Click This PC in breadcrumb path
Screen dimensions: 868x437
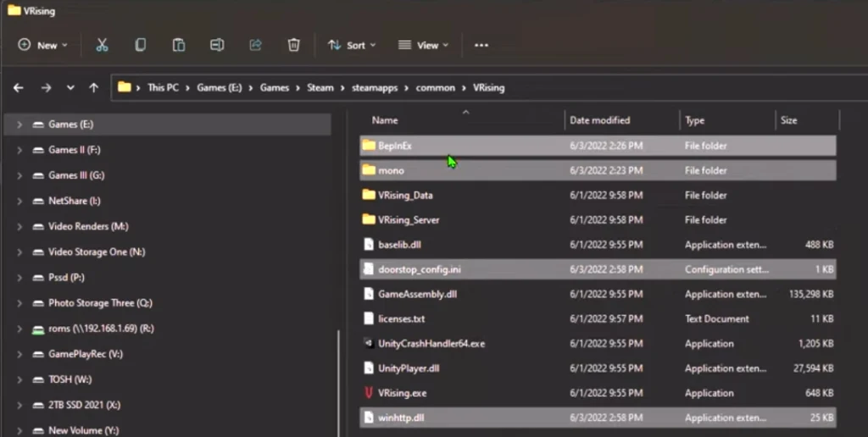click(164, 88)
